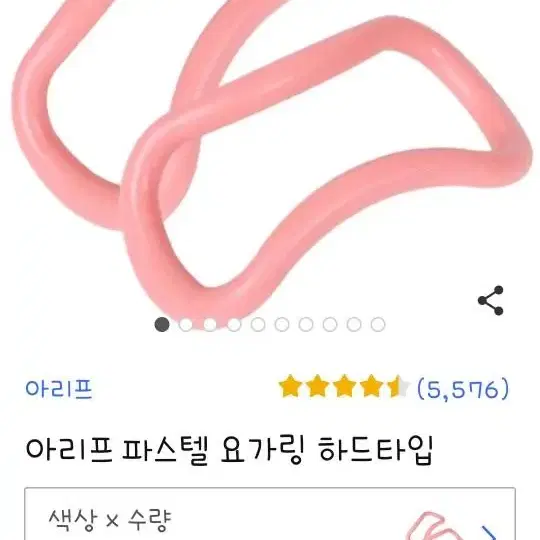Screen dimensions: 540x540
Task: Click the half-filled fifth rating star
Action: [x=399, y=386]
